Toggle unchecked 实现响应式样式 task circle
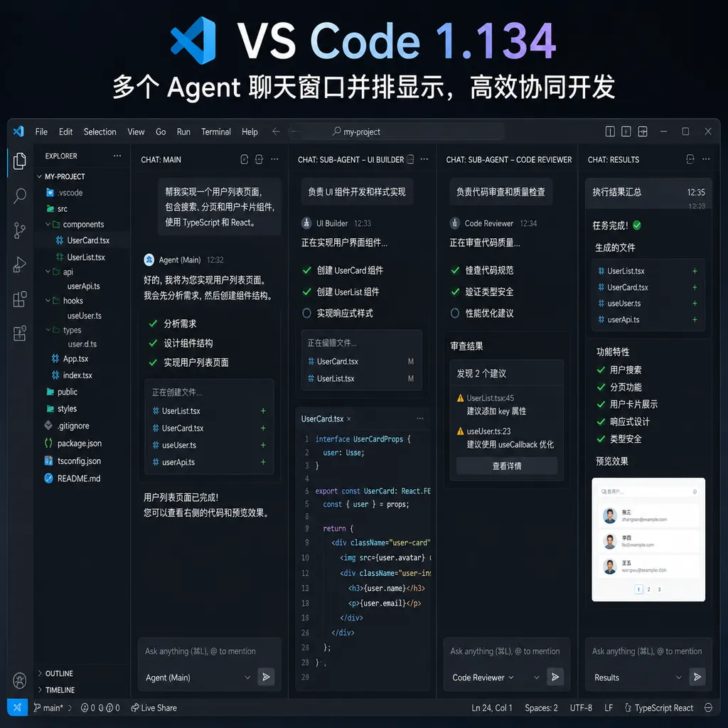 click(x=306, y=314)
